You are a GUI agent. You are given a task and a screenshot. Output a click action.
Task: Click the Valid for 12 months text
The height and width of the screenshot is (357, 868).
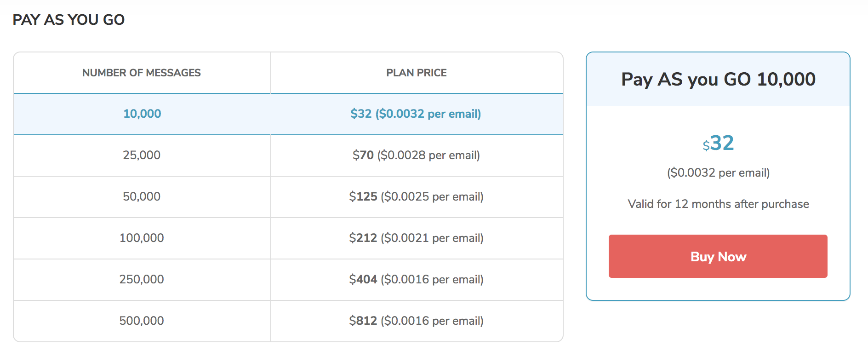[x=718, y=204]
